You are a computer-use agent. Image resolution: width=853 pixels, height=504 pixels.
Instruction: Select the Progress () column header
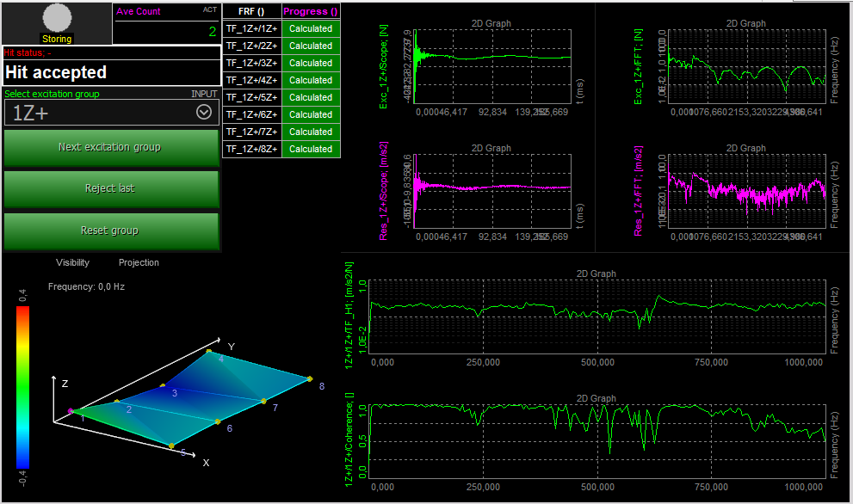point(311,11)
